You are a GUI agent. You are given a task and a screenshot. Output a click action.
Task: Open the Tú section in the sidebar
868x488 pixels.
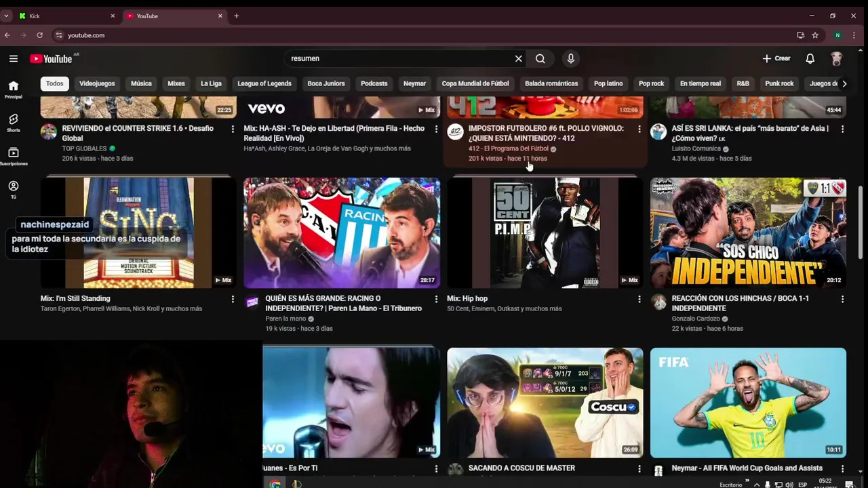click(14, 190)
